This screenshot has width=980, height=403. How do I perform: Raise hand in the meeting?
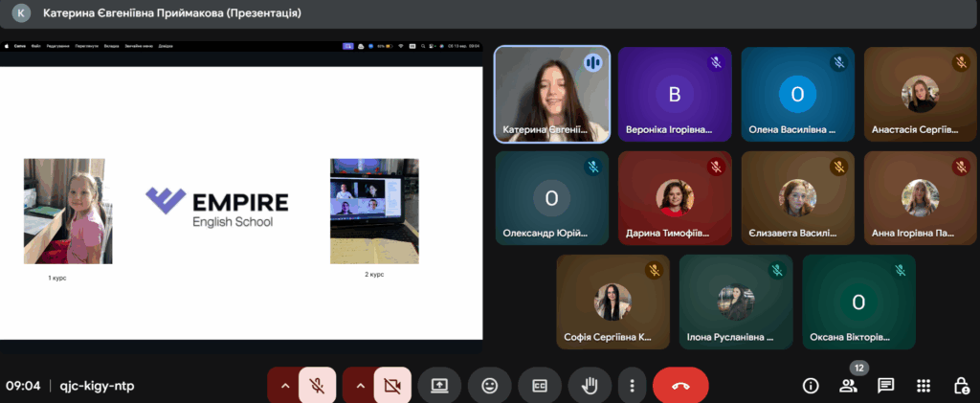click(x=590, y=385)
